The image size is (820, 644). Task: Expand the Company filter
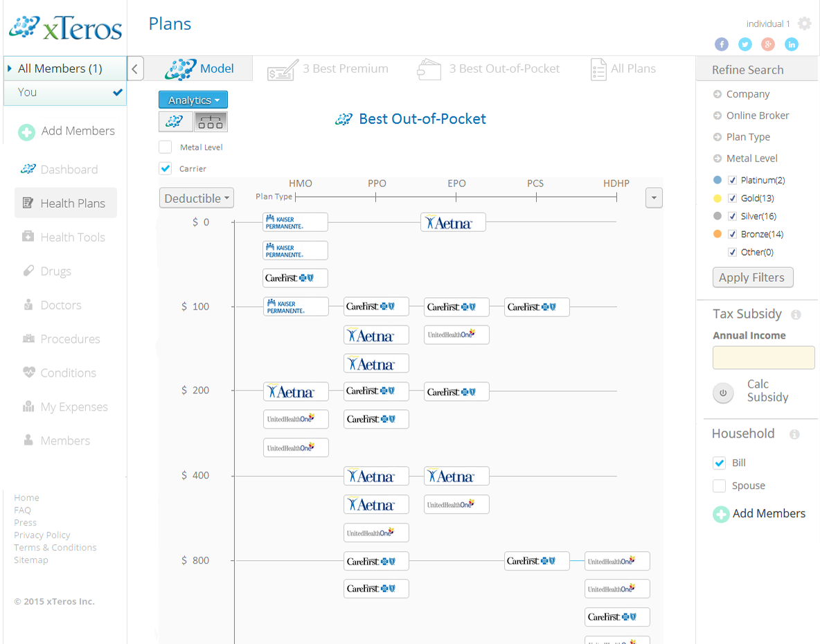coord(742,94)
